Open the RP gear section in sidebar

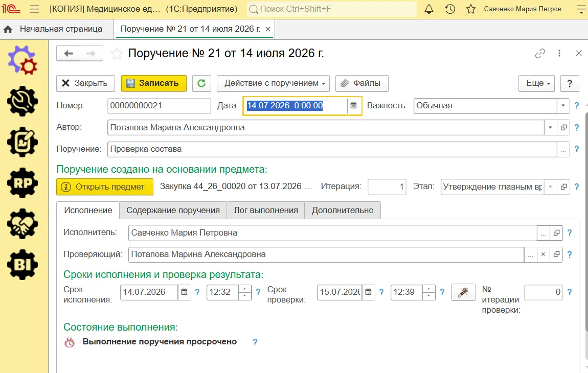pos(22,182)
